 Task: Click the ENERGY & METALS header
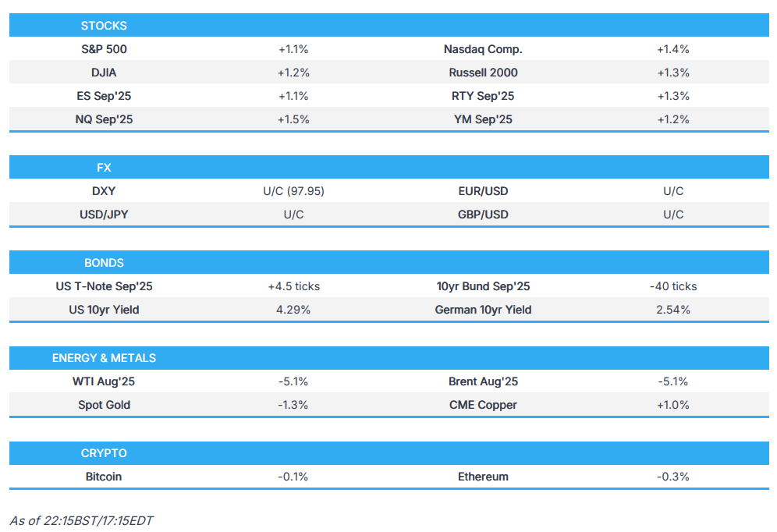(x=104, y=358)
